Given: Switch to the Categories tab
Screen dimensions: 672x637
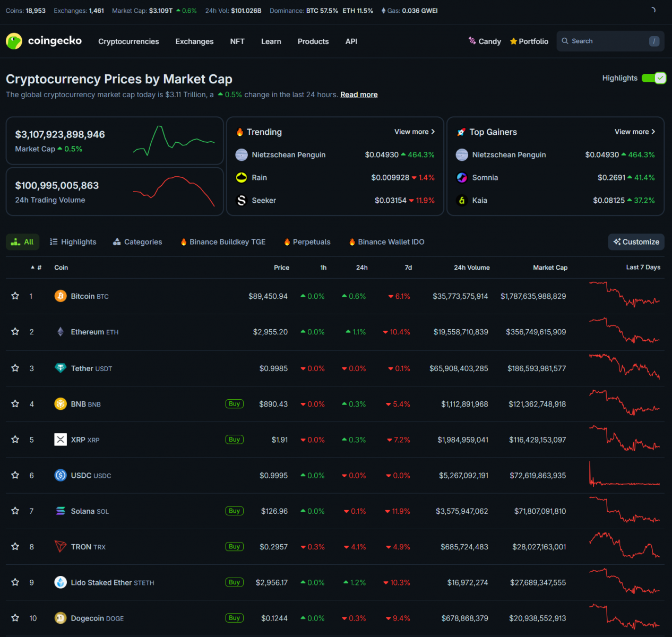Looking at the screenshot, I should [137, 242].
